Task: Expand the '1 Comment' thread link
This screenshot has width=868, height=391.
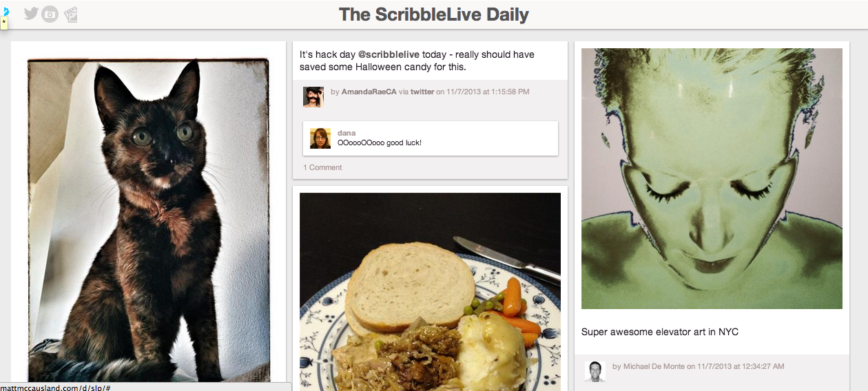Action: tap(322, 167)
